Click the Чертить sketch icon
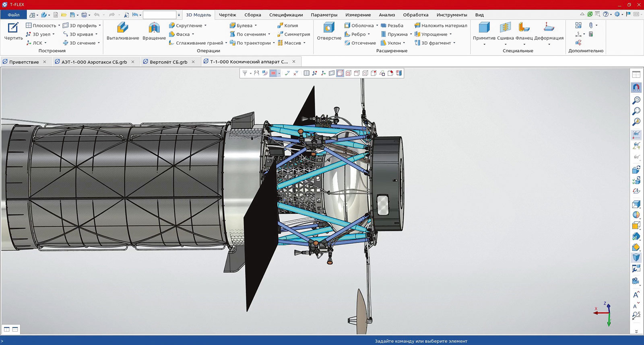The width and height of the screenshot is (644, 345). (x=13, y=28)
